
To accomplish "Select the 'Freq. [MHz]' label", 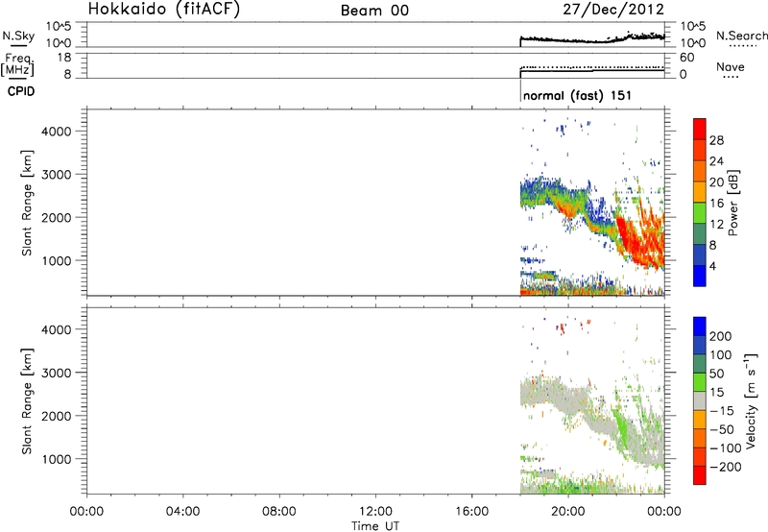I will 17,64.
